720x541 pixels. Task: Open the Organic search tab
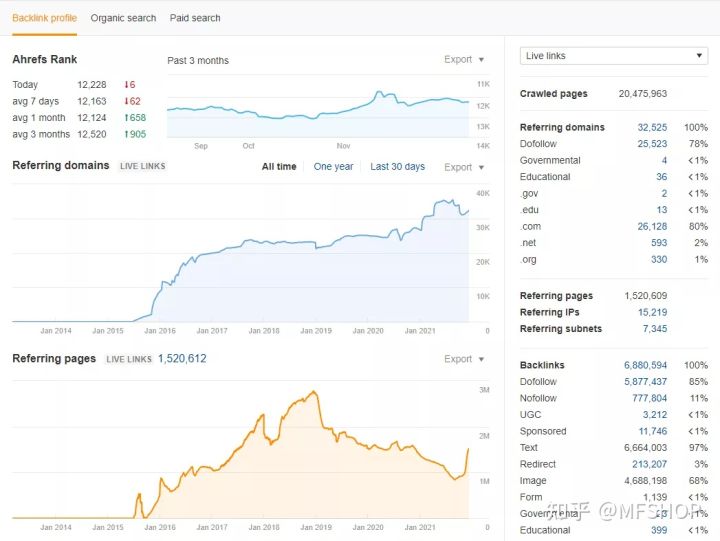coord(123,18)
